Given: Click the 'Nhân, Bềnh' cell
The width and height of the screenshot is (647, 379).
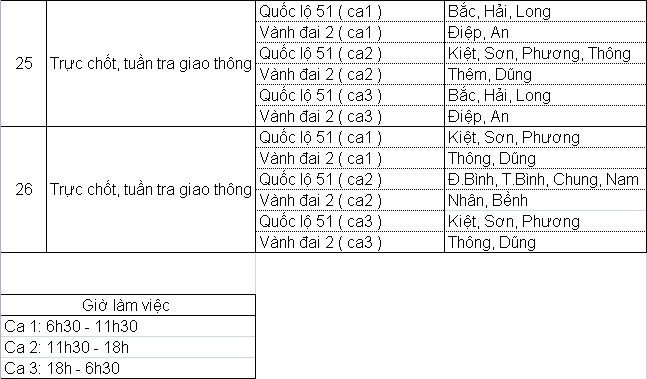Looking at the screenshot, I should click(x=545, y=200).
